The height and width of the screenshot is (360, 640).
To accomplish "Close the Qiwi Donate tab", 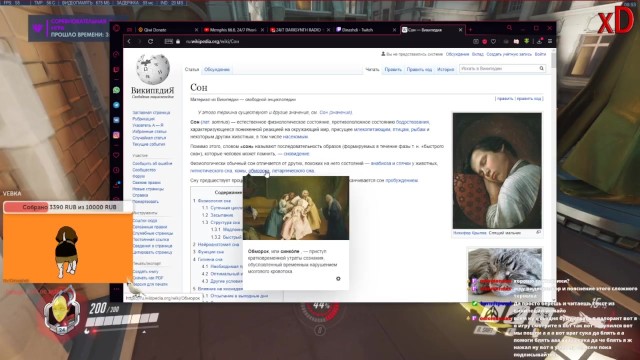I will [196, 30].
